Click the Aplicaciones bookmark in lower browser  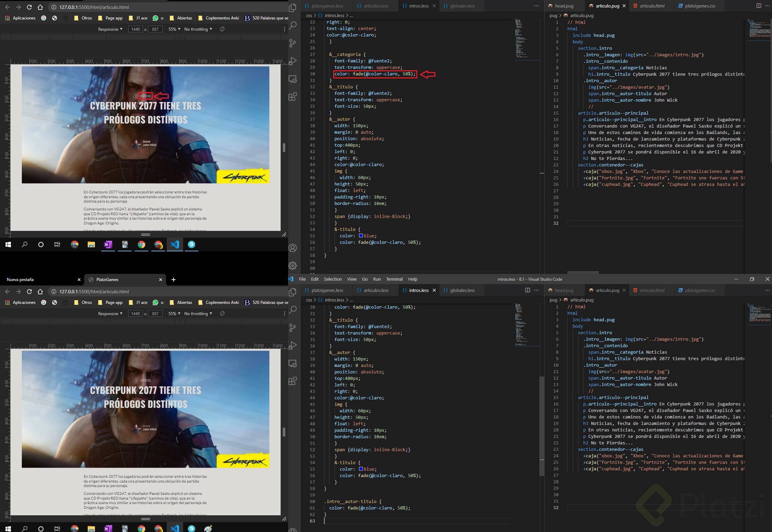pyautogui.click(x=20, y=302)
